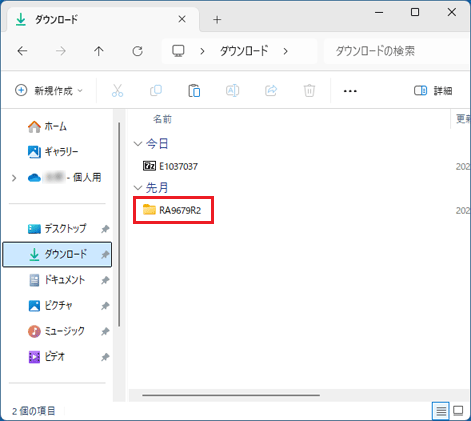This screenshot has height=421, width=471.
Task: Expand chevron after ダウンロード in breadcrumb
Action: [285, 51]
